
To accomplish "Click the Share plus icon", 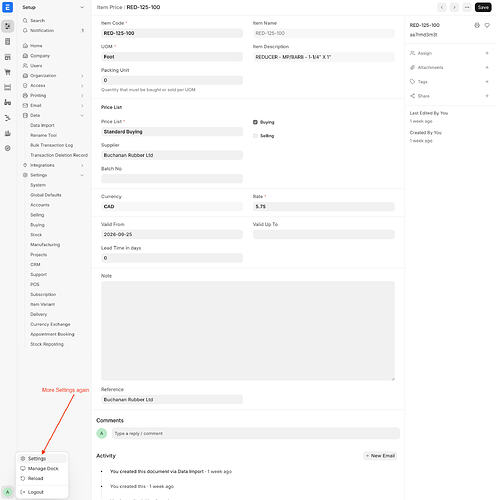I will point(487,96).
